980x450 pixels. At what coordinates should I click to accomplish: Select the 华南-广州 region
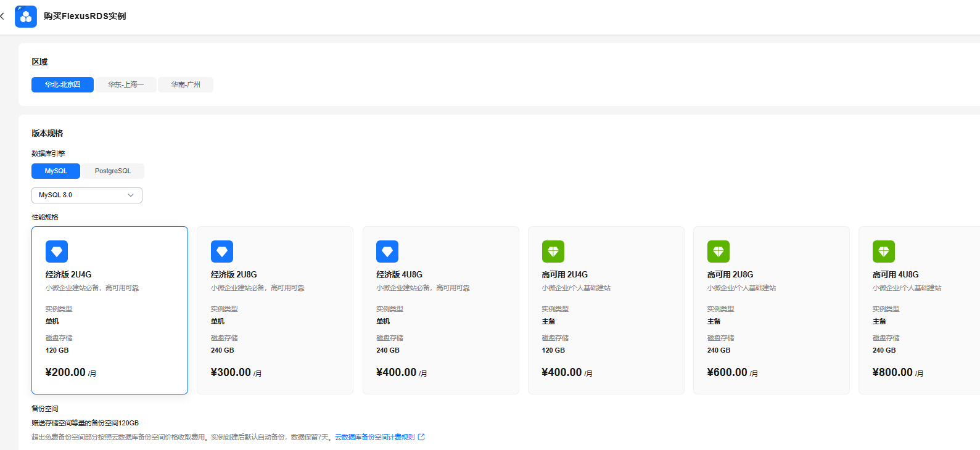pos(186,84)
